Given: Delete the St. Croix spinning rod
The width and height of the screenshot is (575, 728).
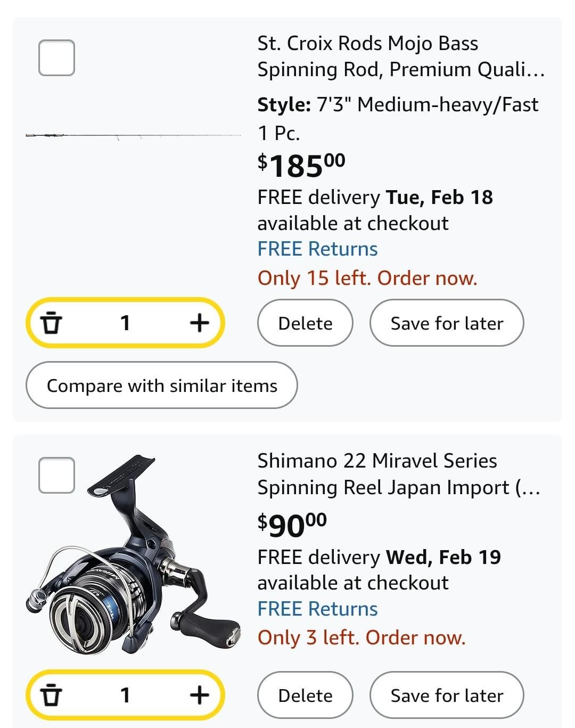Looking at the screenshot, I should [x=305, y=323].
